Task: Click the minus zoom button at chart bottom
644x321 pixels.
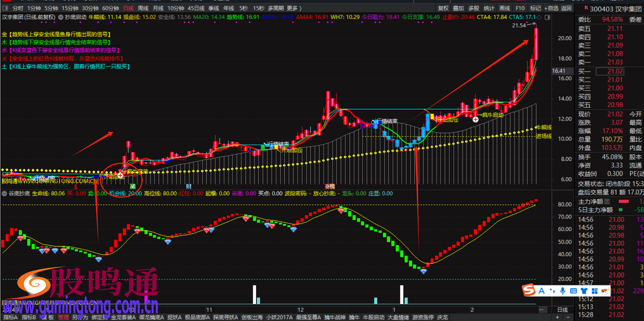Action: 568,317
